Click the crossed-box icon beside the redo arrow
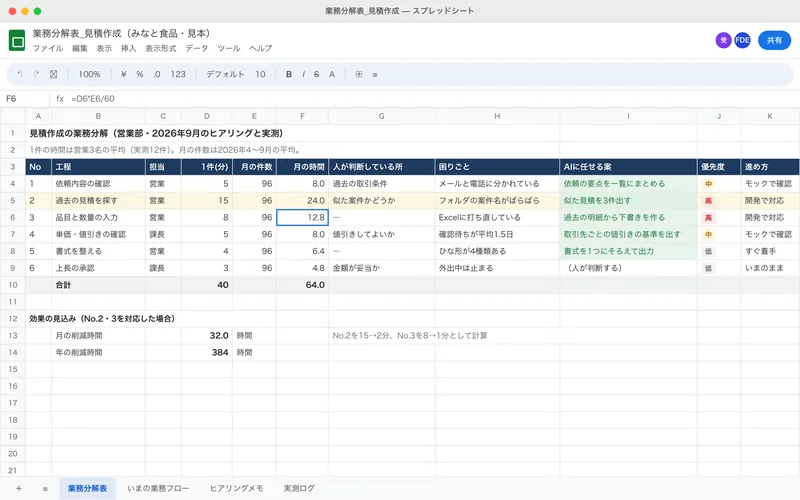 [x=54, y=74]
